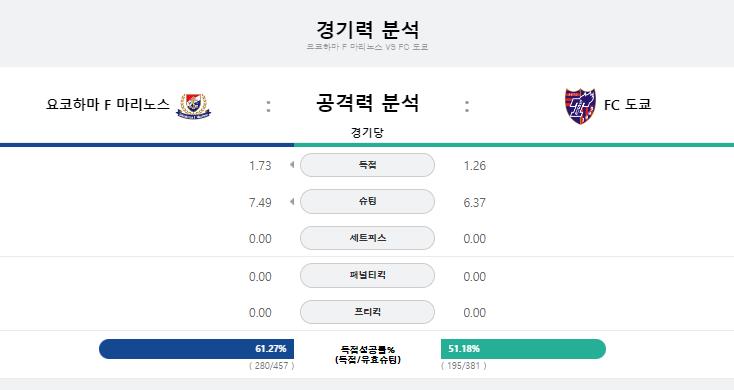Screen dimensions: 734x390
Task: Click the 득점성공률% center label
Action: [367, 349]
